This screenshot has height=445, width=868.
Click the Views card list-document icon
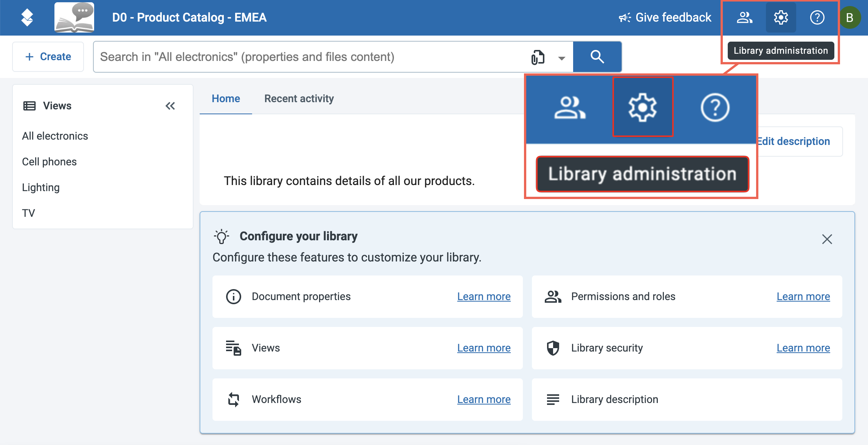point(233,348)
